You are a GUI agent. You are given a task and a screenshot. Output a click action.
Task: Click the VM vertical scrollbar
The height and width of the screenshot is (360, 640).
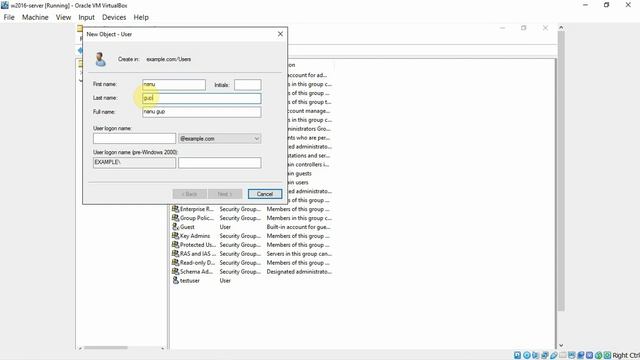(561, 171)
